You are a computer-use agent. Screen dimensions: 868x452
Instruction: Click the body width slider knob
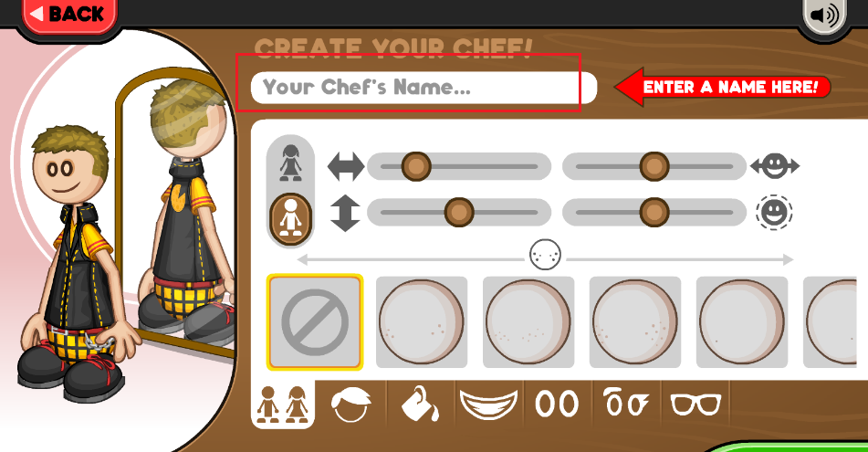(x=416, y=166)
